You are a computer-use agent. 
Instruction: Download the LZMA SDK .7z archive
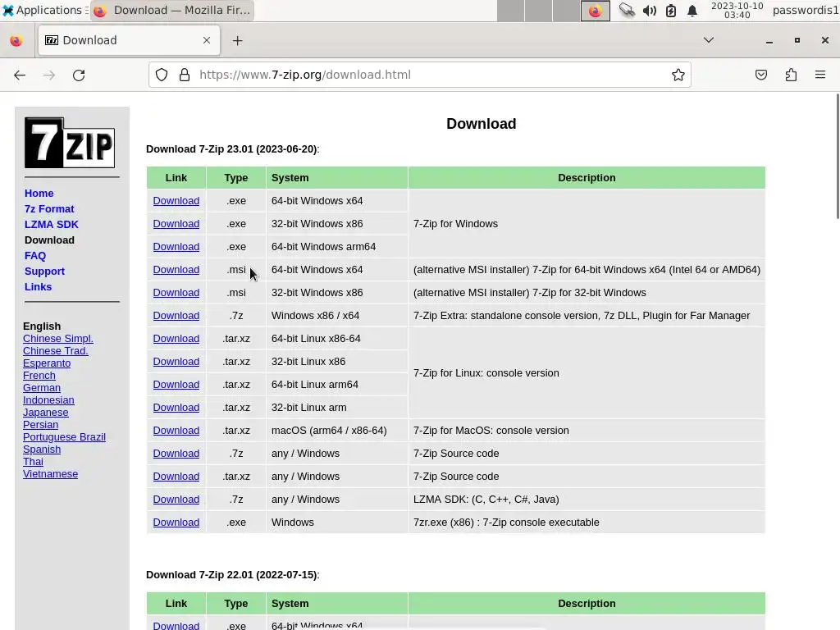tap(176, 500)
